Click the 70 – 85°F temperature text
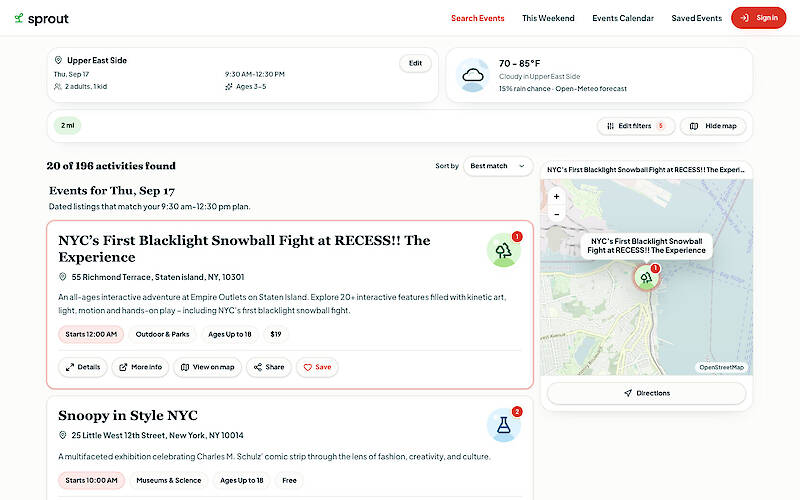The height and width of the screenshot is (500, 800). [519, 63]
